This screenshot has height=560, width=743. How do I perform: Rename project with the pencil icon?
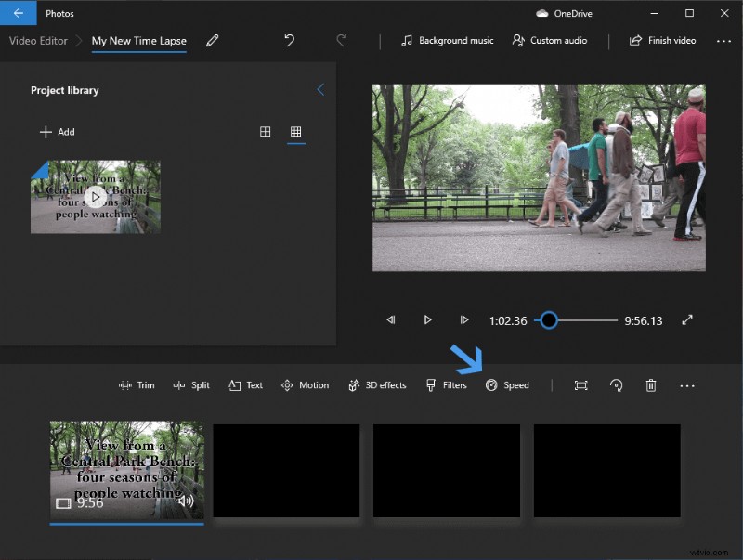point(212,41)
